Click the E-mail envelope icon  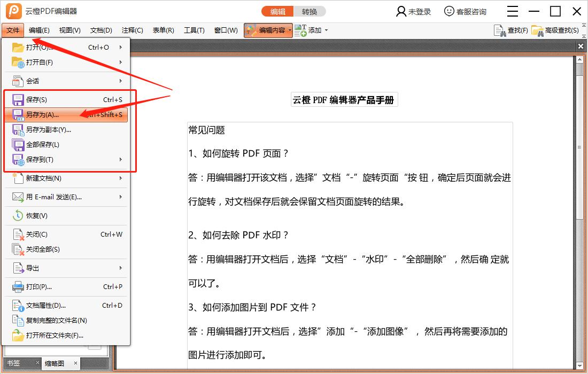[18, 197]
